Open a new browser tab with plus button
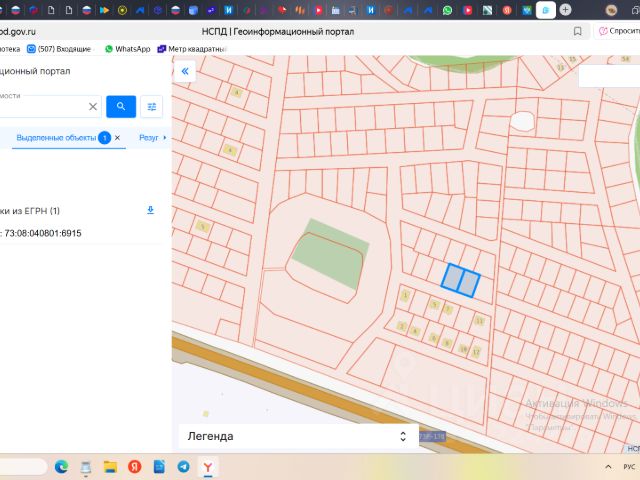The width and height of the screenshot is (640, 480). [565, 10]
